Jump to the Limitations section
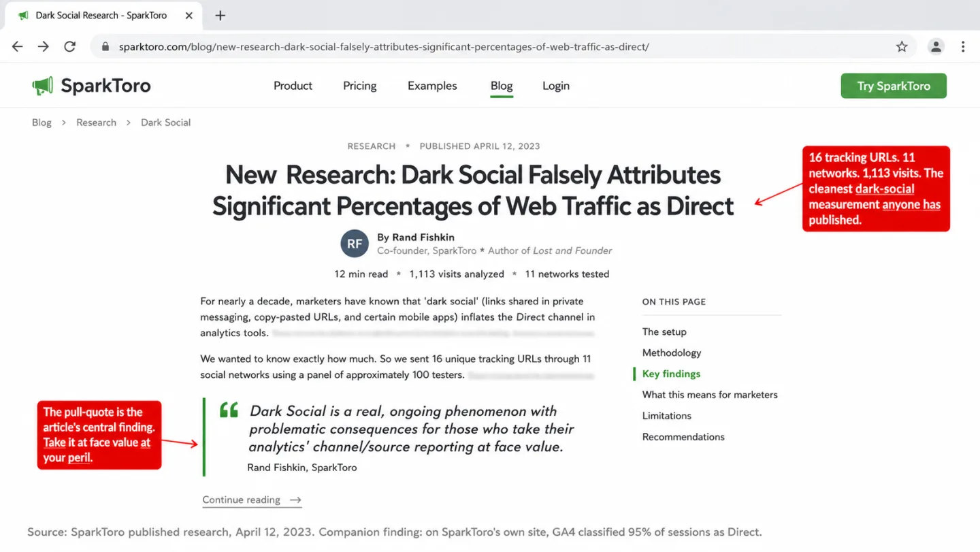 [666, 416]
